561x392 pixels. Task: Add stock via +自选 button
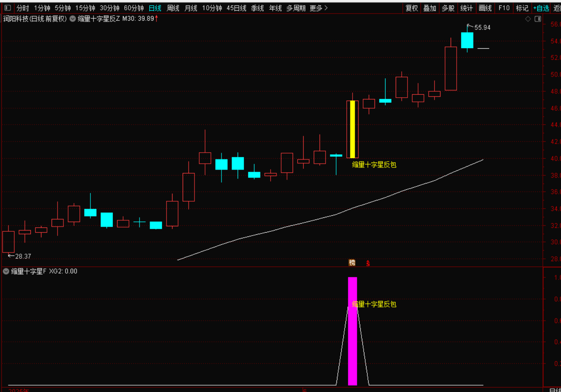[541, 8]
